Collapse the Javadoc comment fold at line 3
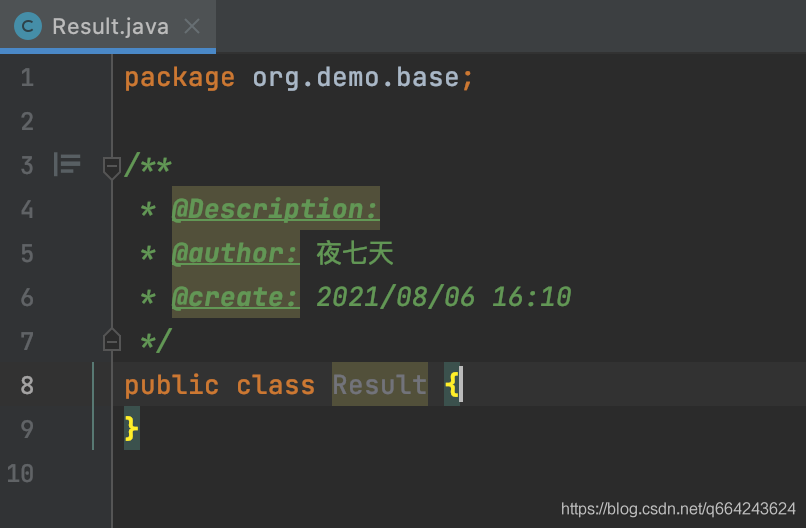806x528 pixels. [x=112, y=167]
